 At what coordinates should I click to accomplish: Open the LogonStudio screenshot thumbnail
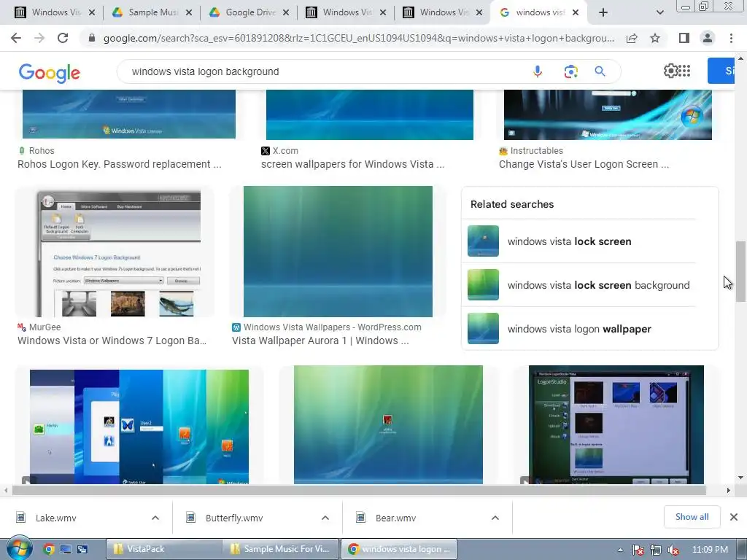pos(616,425)
